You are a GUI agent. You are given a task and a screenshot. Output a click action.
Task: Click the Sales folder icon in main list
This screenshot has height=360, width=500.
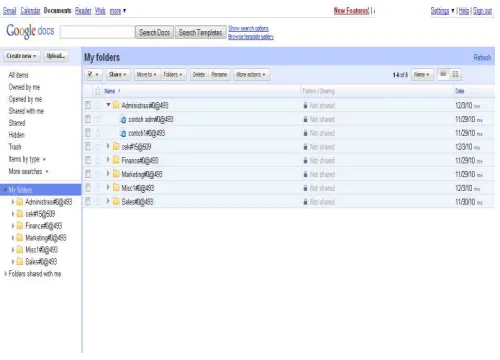pos(116,202)
